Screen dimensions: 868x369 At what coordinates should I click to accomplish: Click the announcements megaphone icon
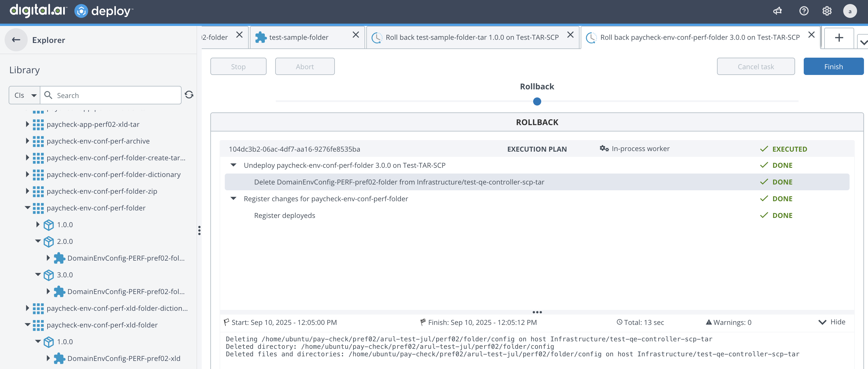[x=777, y=11]
